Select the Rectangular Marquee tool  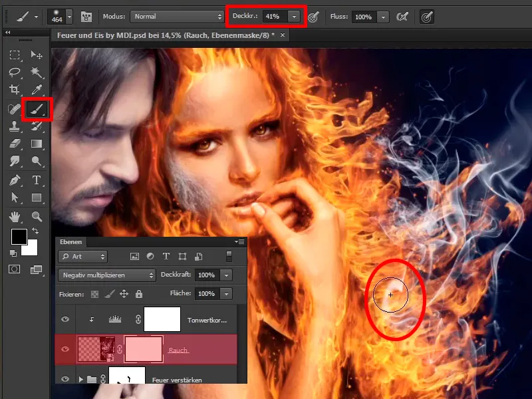click(14, 55)
